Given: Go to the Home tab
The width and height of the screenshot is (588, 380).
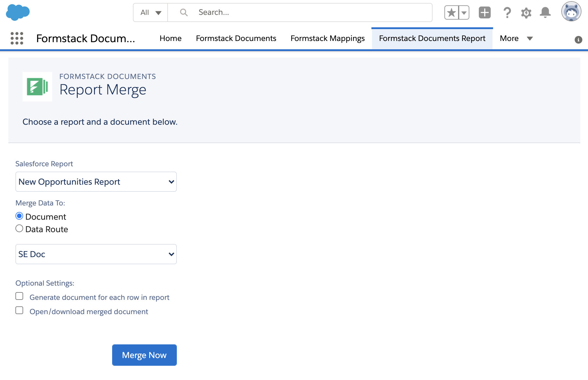Looking at the screenshot, I should pos(170,38).
